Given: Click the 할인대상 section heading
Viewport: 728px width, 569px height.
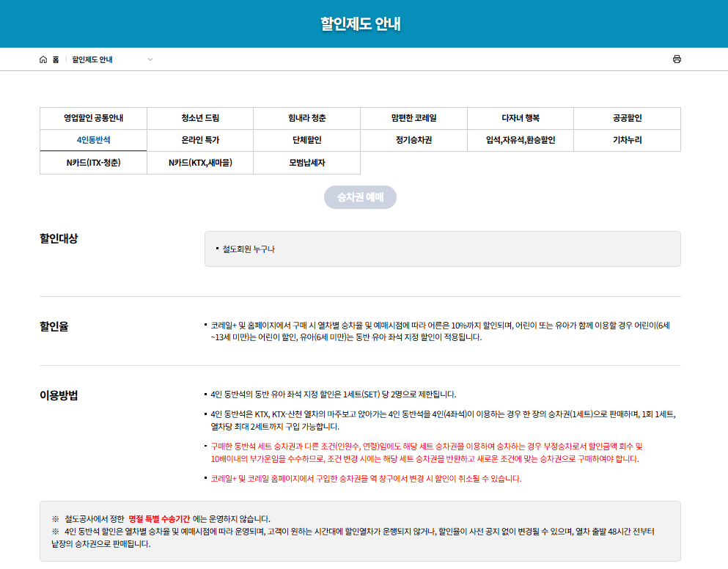Looking at the screenshot, I should (x=59, y=239).
